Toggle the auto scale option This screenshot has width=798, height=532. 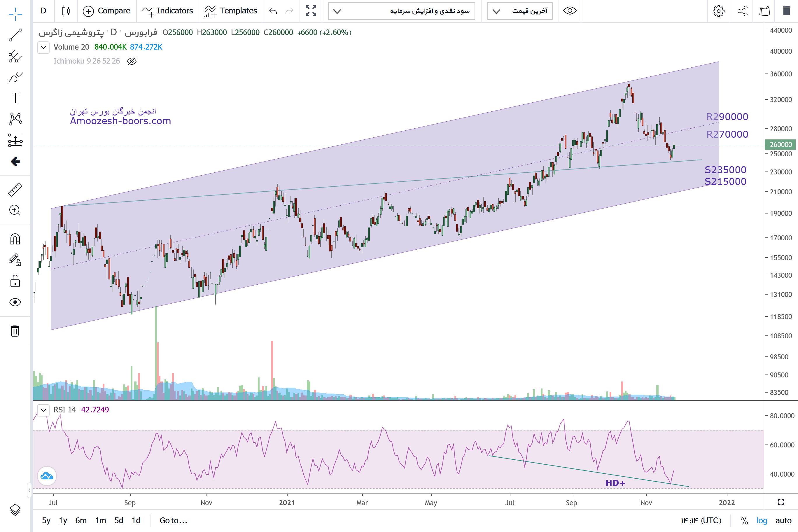point(783,520)
